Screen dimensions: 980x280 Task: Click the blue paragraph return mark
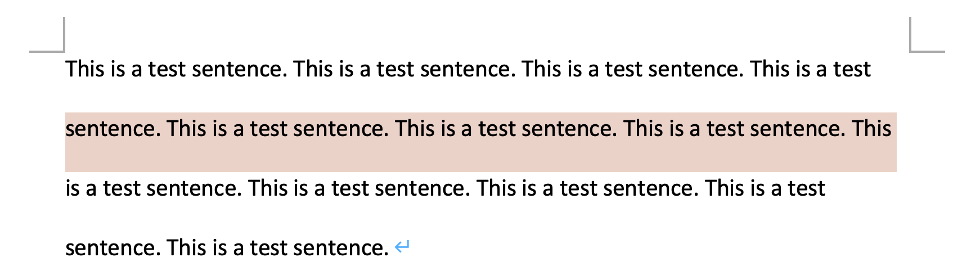[x=402, y=247]
